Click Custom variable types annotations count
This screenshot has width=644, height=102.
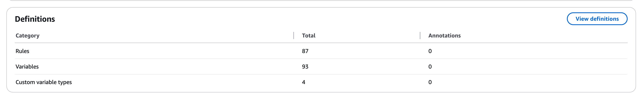[x=430, y=82]
